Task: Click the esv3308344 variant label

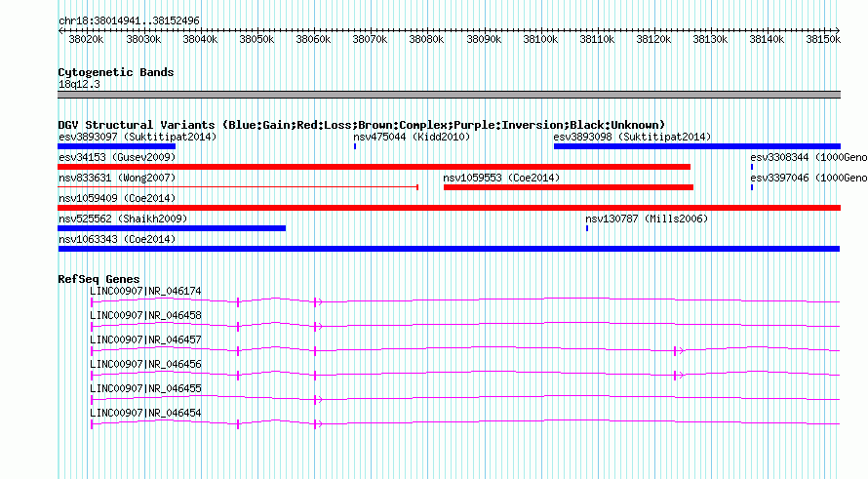Action: pos(809,157)
